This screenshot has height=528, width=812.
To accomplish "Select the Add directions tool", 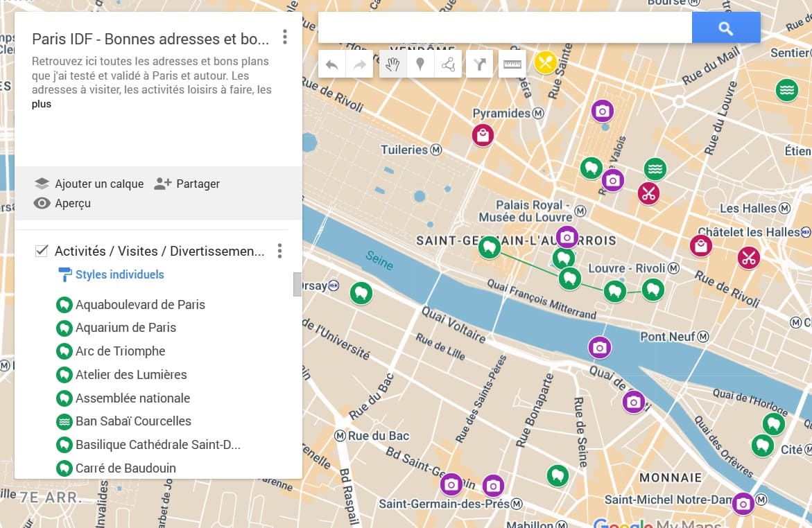I will click(x=480, y=64).
